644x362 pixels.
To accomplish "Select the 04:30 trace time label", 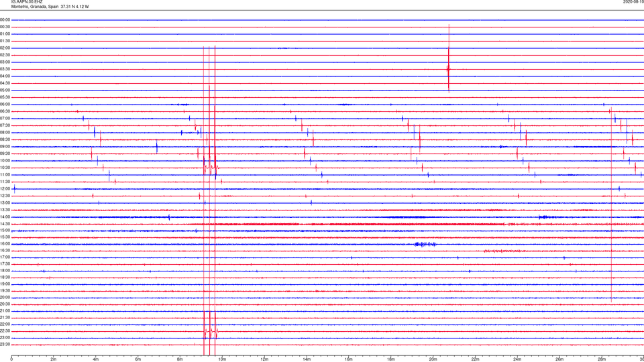I will (x=5, y=83).
